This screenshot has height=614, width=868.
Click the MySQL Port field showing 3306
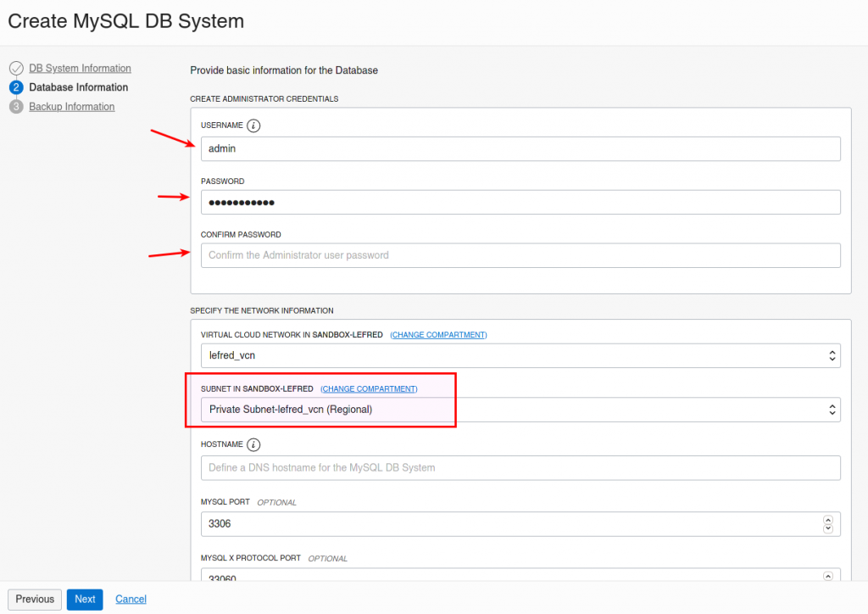coord(520,524)
